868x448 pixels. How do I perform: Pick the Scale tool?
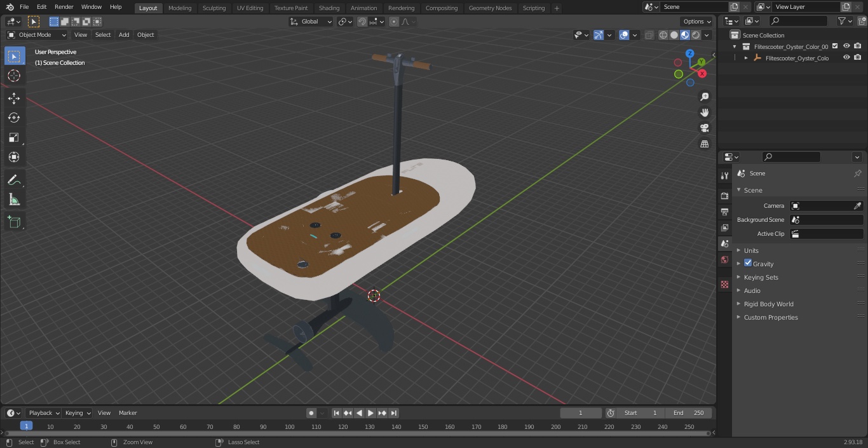(x=14, y=137)
